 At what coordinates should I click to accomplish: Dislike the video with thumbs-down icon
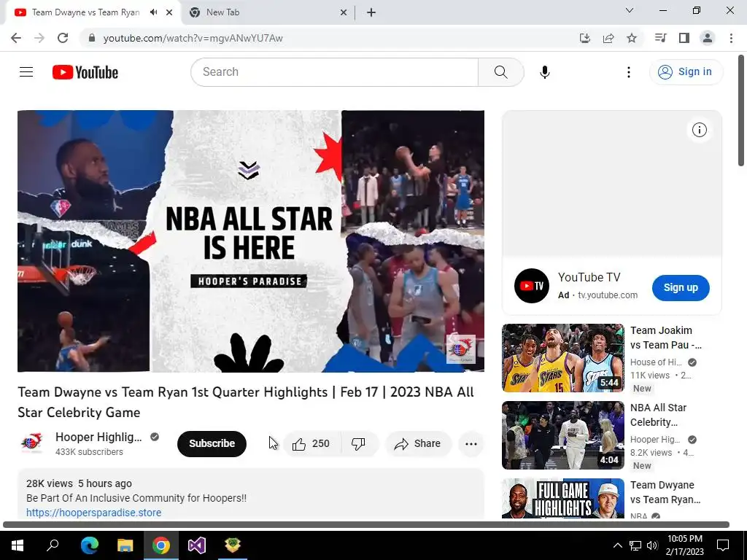[358, 444]
